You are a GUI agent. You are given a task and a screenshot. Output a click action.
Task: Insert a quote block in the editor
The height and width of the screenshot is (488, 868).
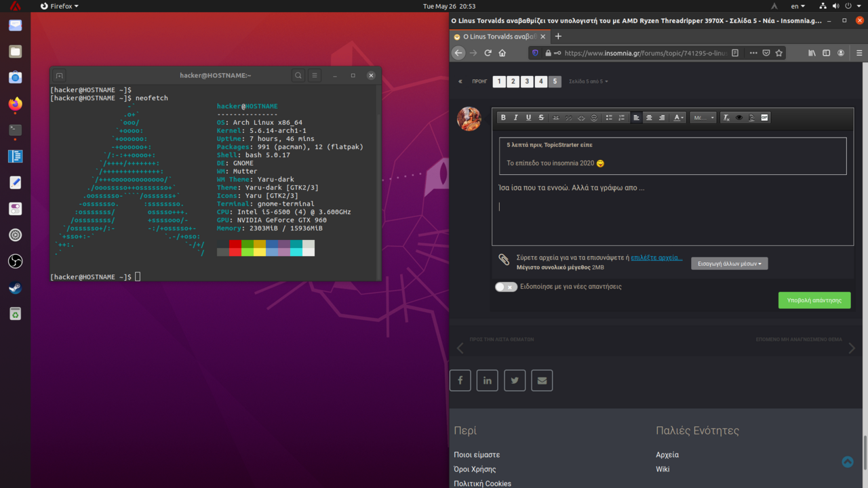568,117
